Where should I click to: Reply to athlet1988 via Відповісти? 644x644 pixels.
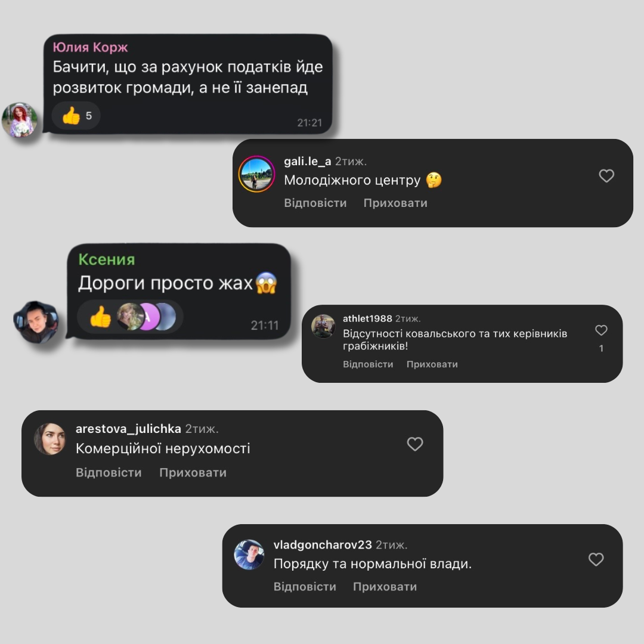(368, 364)
